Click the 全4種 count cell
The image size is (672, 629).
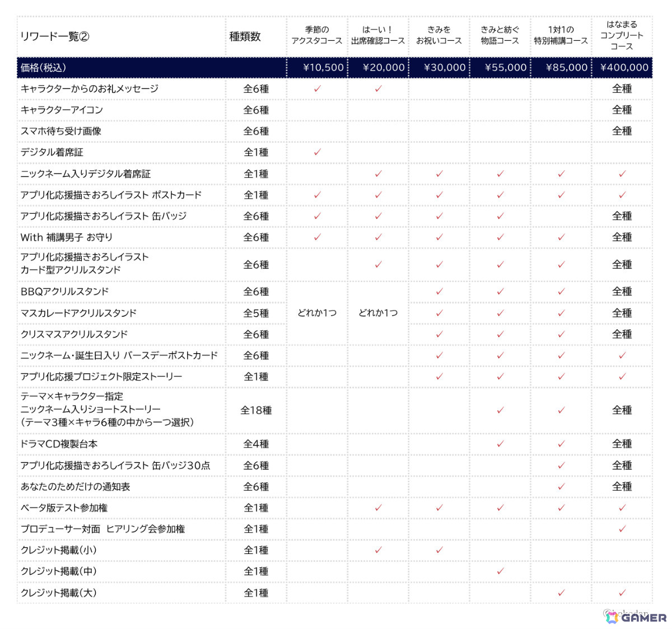pos(256,444)
